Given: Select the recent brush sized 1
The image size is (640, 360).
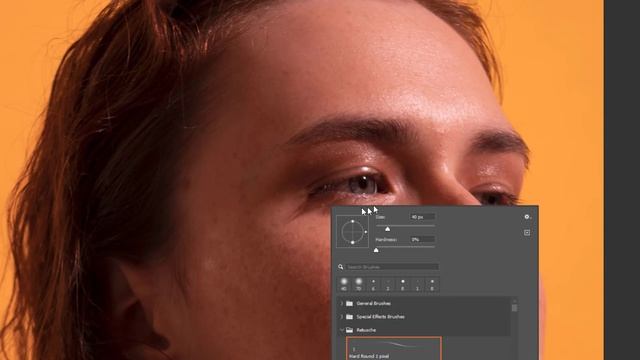Looking at the screenshot, I should [x=418, y=284].
